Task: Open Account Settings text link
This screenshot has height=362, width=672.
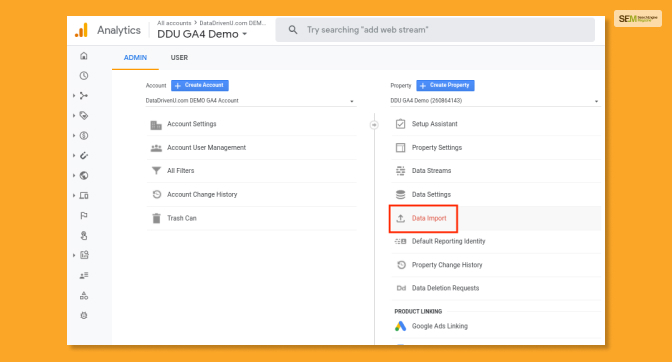Action: click(x=192, y=124)
